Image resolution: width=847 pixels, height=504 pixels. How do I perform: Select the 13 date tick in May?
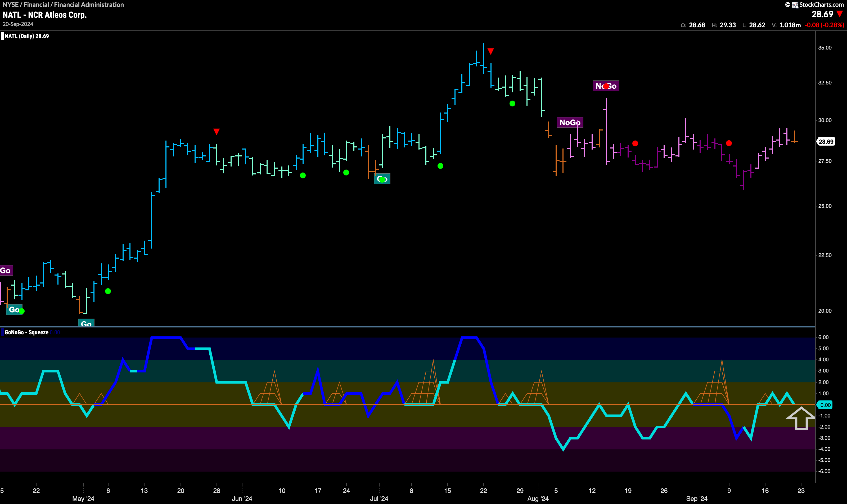(144, 490)
